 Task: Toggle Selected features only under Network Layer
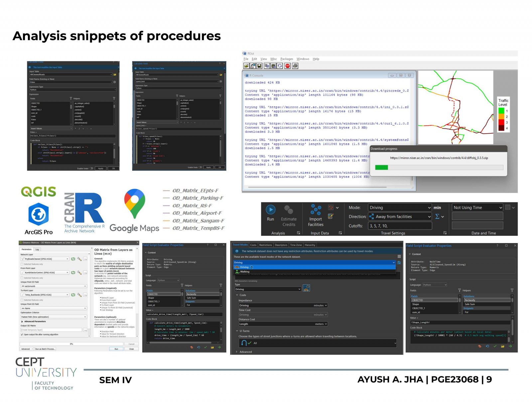point(22,264)
